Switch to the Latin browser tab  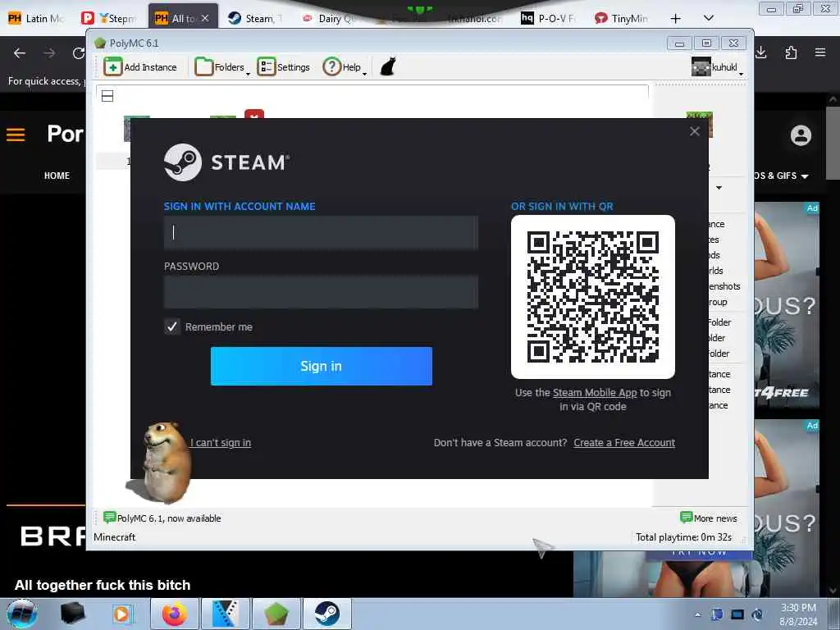pos(36,18)
